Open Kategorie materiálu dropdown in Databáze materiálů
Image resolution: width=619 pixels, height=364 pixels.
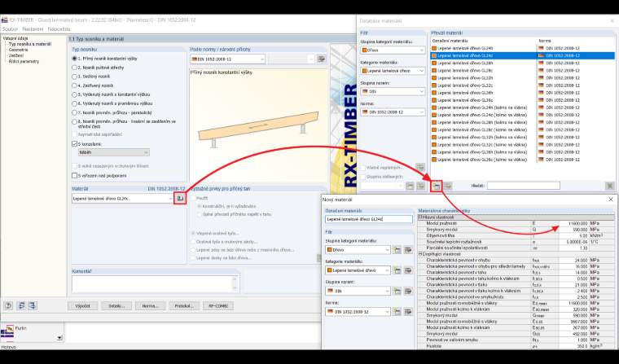[x=393, y=71]
